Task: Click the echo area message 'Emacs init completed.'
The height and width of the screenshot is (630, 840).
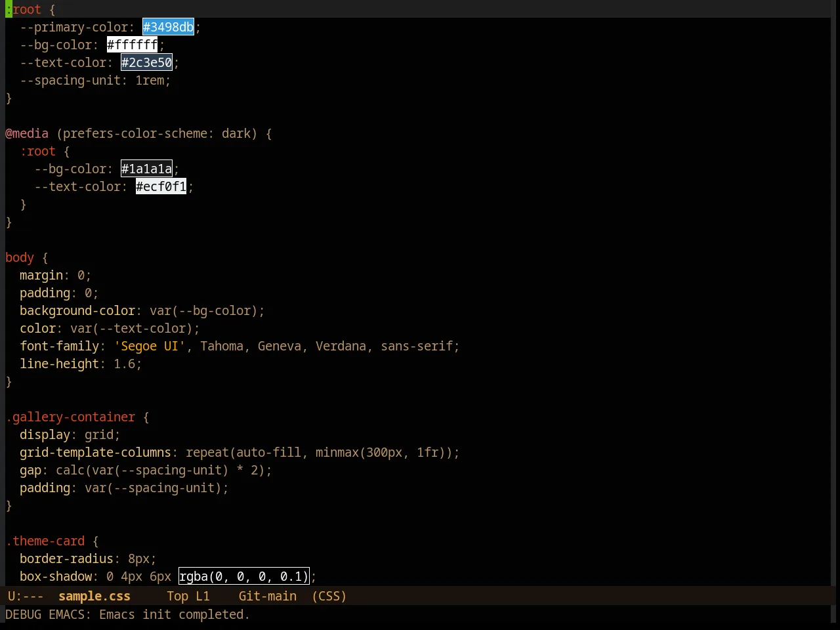Action: pos(175,614)
